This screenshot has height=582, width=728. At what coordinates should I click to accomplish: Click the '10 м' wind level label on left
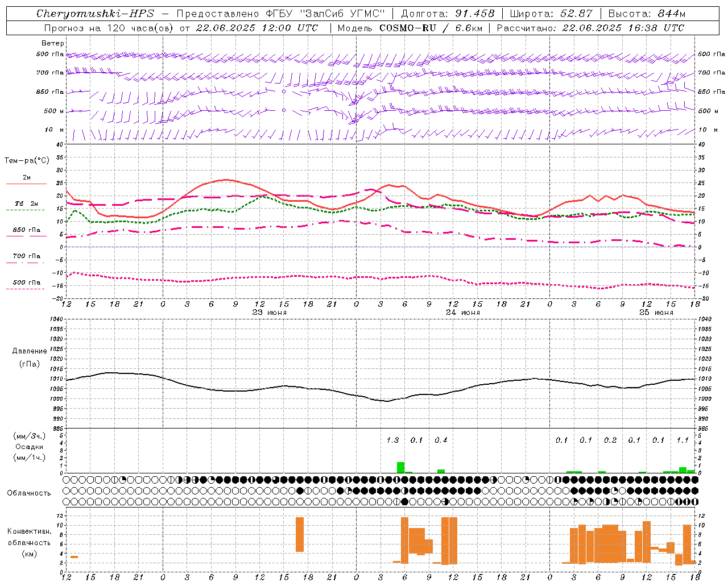[x=55, y=130]
